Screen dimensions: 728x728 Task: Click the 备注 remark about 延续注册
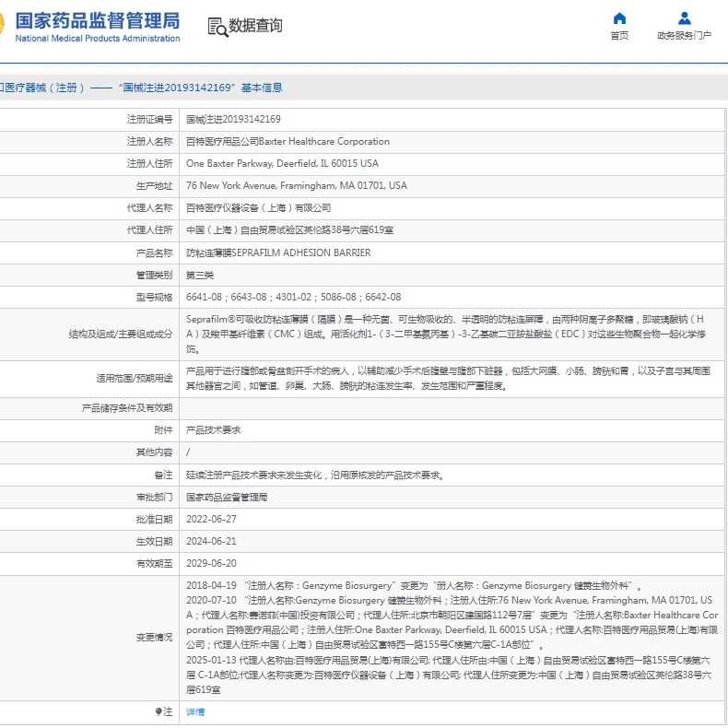pos(315,476)
